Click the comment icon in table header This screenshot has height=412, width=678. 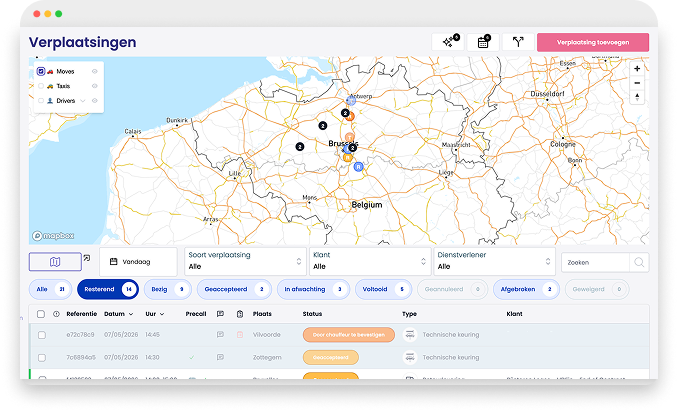pyautogui.click(x=220, y=314)
